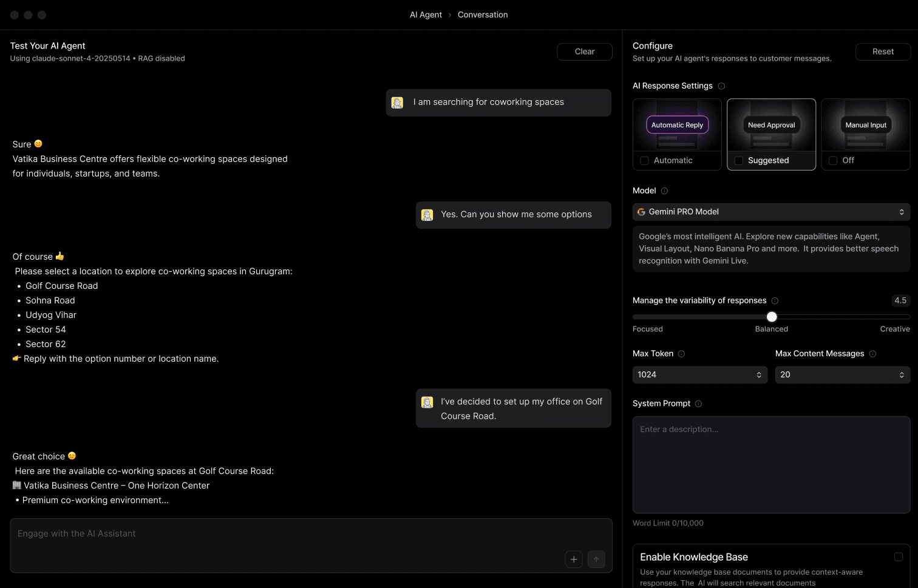Click 'Vatika Business Centre – One Horizon Center' text
Screen dimensions: 918x588
(117, 485)
